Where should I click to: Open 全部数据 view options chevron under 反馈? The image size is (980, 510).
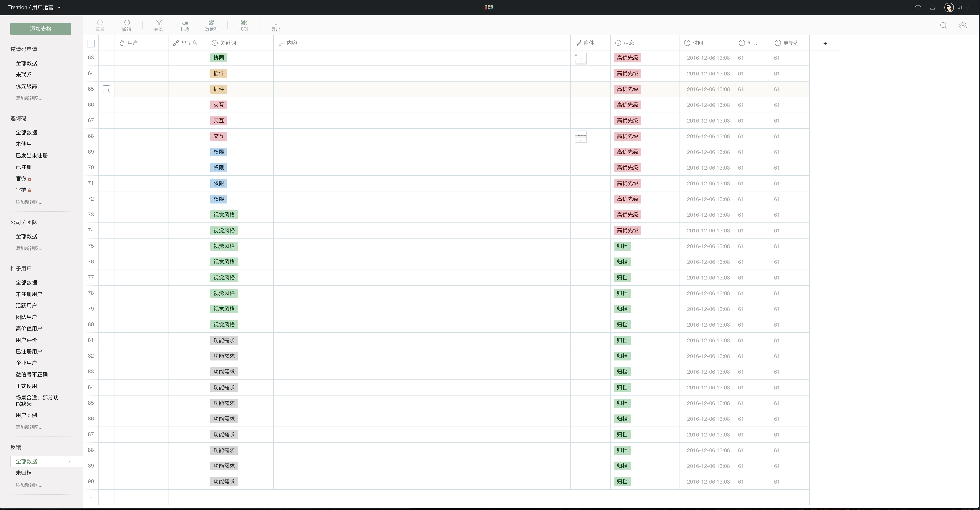[69, 462]
